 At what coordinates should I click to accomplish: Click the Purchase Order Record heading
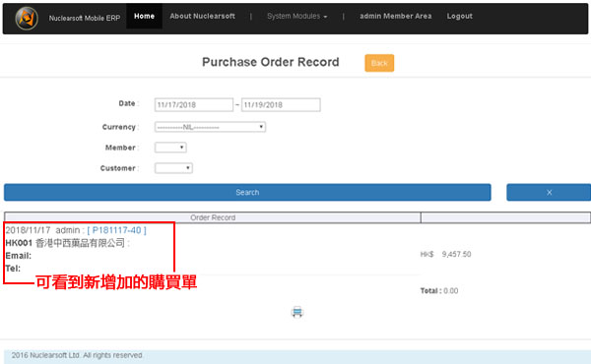point(271,62)
